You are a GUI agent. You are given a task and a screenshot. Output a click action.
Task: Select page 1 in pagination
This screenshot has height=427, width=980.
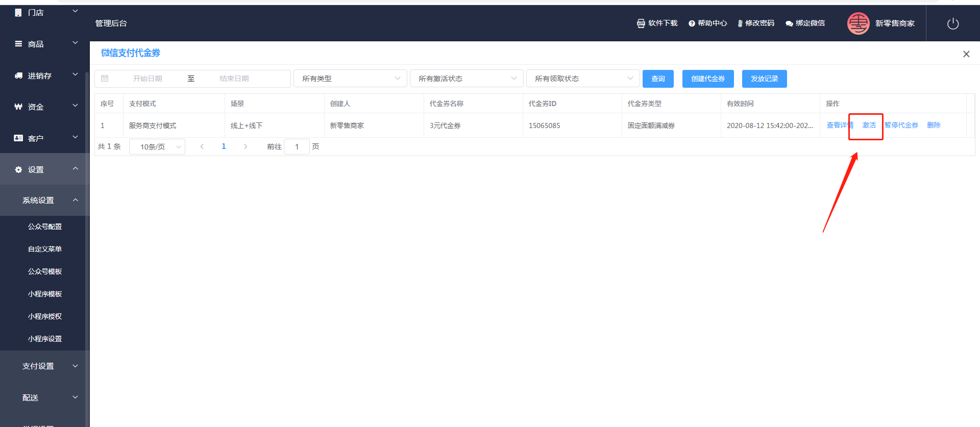224,146
